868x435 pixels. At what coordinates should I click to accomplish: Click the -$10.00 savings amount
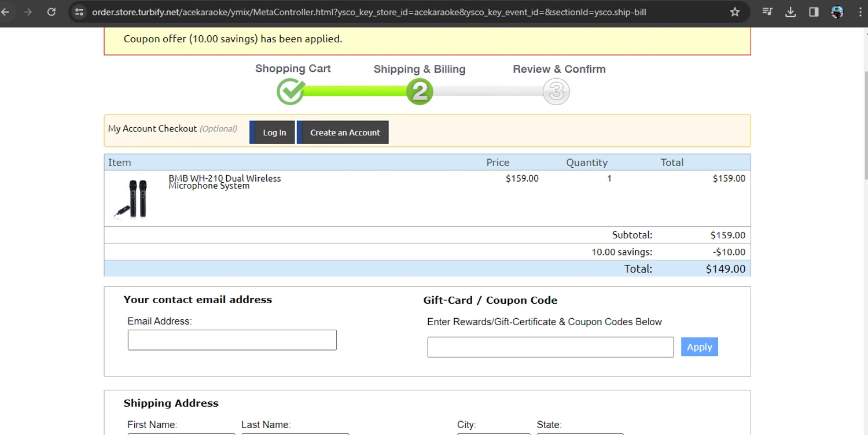(729, 252)
